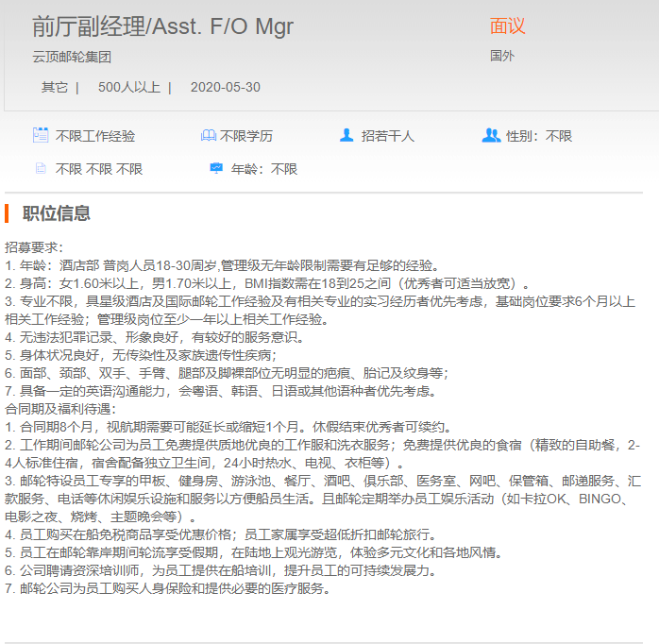Click the document icon beside 不限 不限 不限
The width and height of the screenshot is (659, 644).
point(41,169)
